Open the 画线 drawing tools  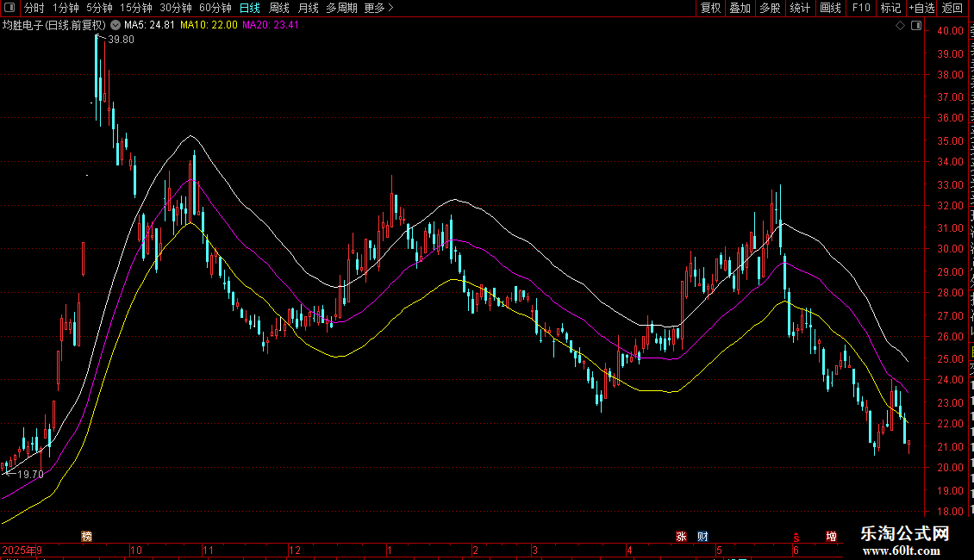click(x=830, y=8)
